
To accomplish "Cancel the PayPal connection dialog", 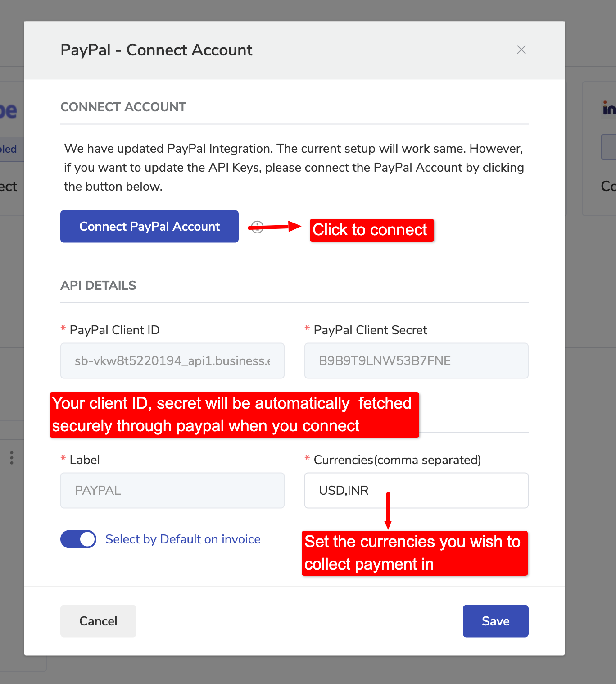I will [98, 621].
